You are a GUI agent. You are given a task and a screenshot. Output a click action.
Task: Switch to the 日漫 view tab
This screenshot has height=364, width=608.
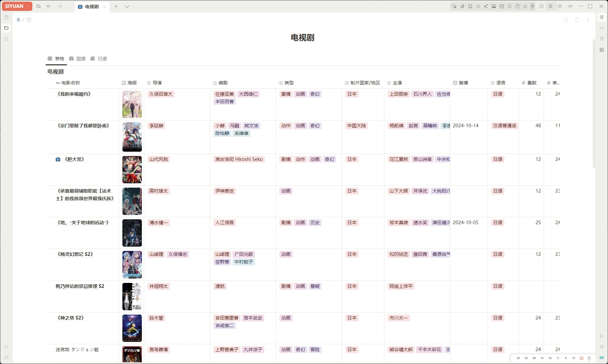(102, 59)
